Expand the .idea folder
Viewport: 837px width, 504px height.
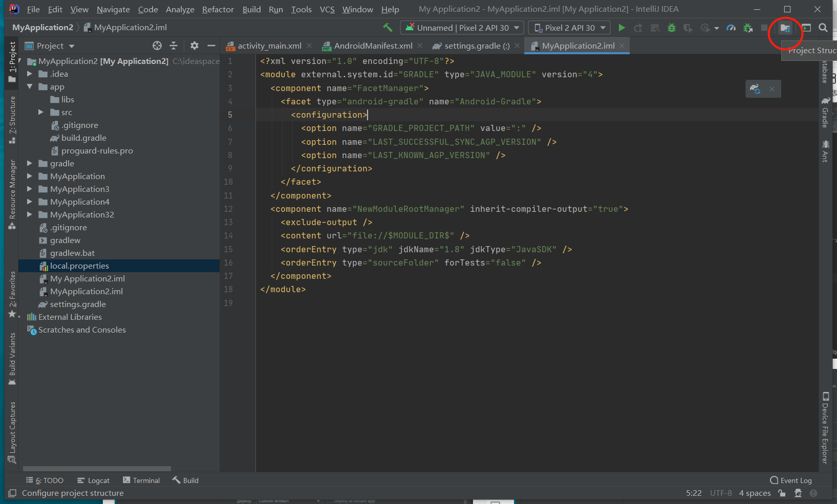pyautogui.click(x=30, y=74)
